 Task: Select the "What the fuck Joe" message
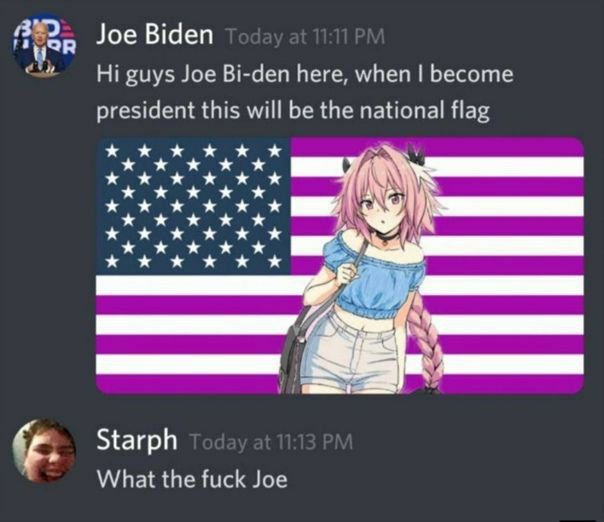click(192, 479)
